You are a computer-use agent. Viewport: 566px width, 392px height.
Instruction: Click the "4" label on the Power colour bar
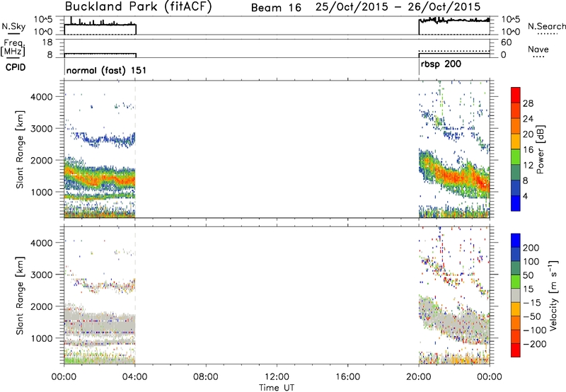[x=525, y=196]
